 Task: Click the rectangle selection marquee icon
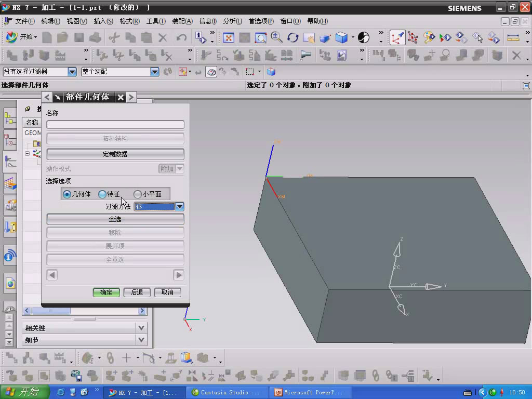coord(250,72)
